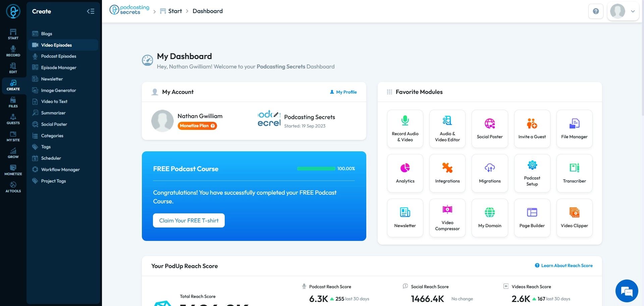
Task: Collapse the Create sidebar panel
Action: click(91, 11)
